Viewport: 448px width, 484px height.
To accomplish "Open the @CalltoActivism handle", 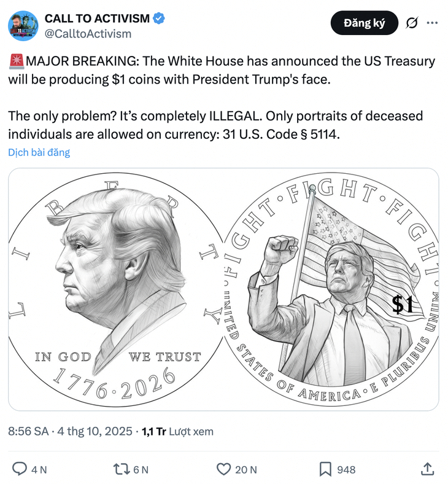I will [x=88, y=33].
